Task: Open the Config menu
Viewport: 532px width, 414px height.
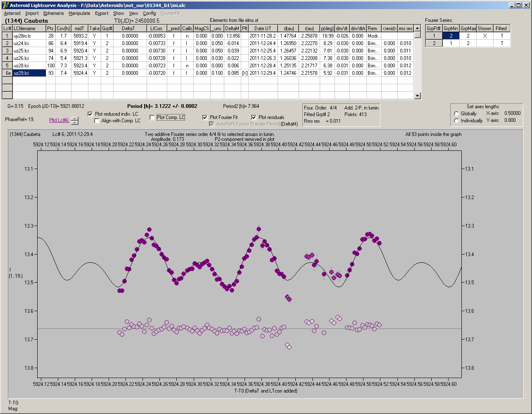Action: point(150,13)
